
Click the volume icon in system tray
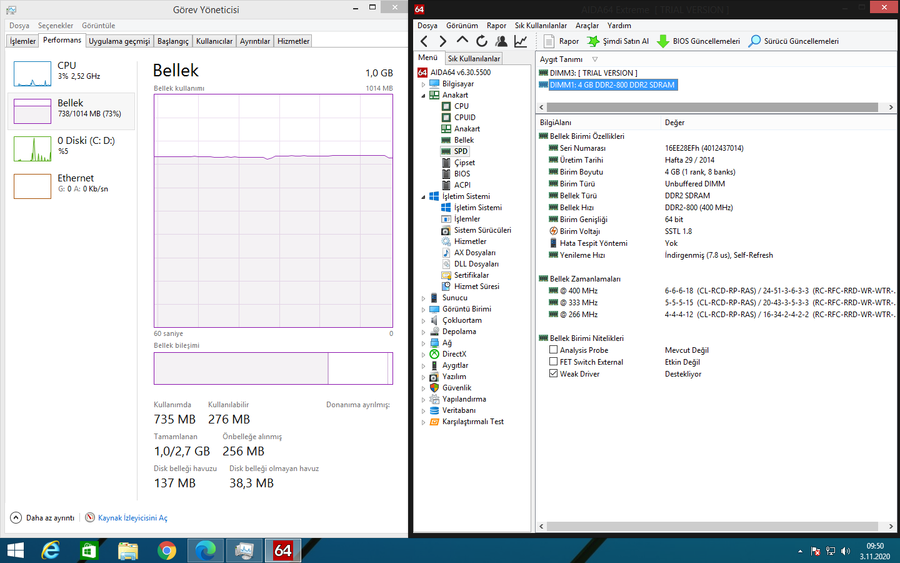pos(845,551)
